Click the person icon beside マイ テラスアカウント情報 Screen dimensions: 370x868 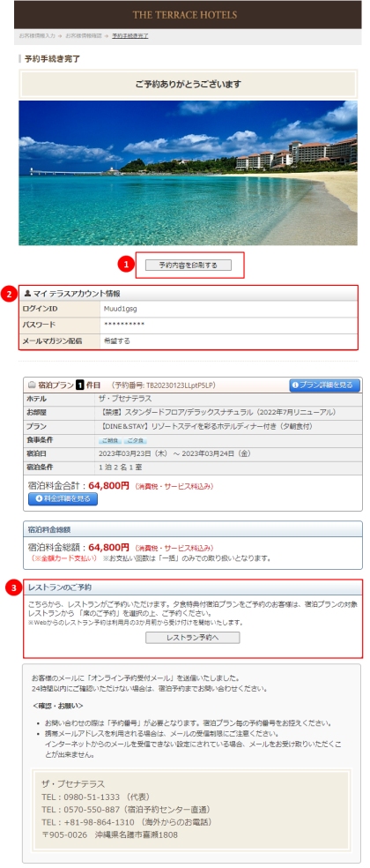27,294
